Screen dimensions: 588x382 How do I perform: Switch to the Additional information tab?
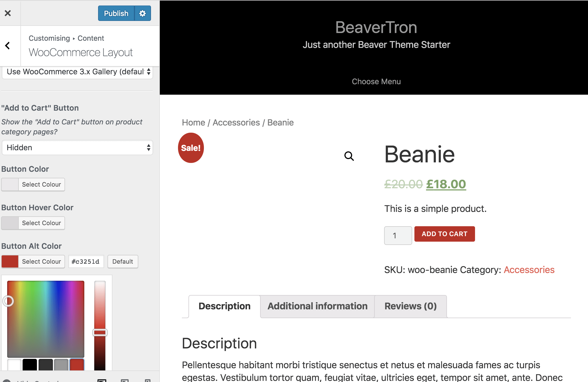pos(317,306)
